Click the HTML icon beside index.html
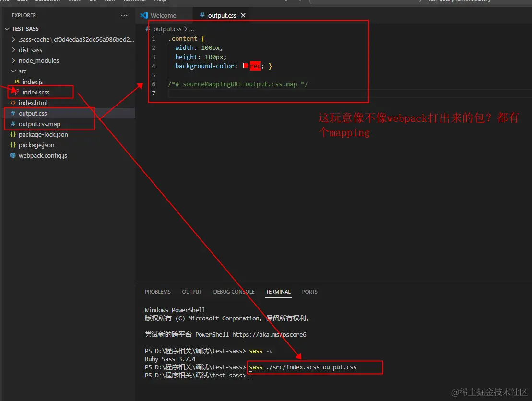Image resolution: width=532 pixels, height=401 pixels. (x=13, y=103)
